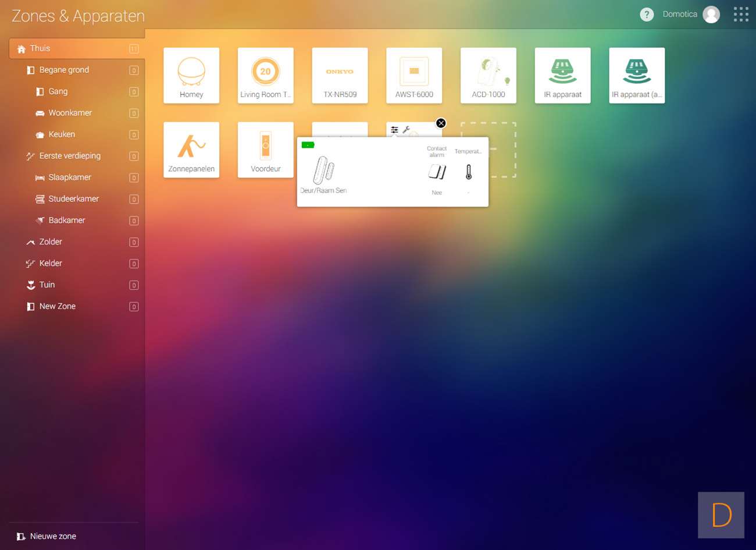Click the Temperature thermometer indicator

469,172
